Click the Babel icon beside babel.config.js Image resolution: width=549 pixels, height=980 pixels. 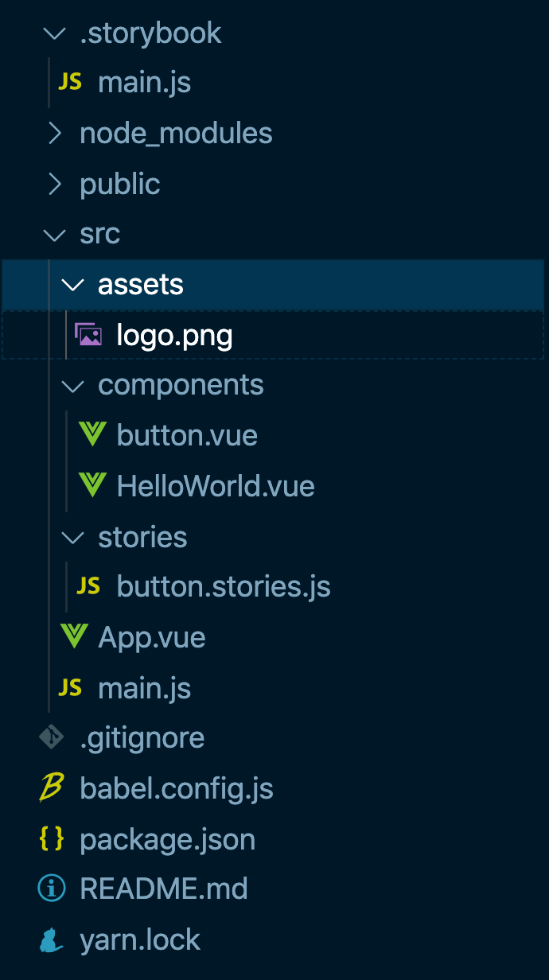pyautogui.click(x=52, y=788)
